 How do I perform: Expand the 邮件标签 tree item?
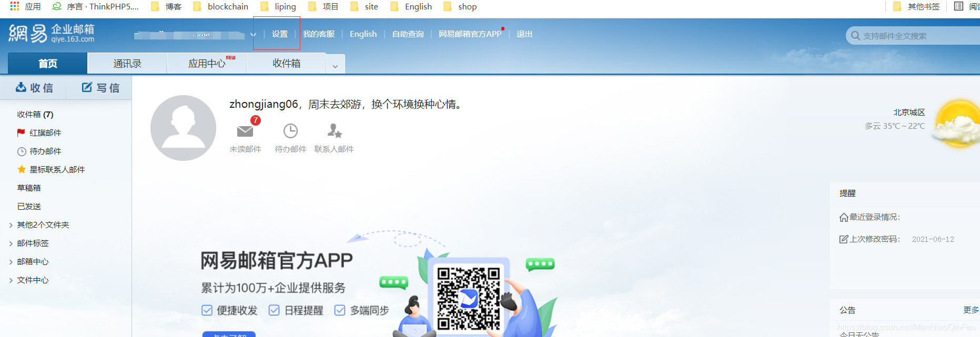click(11, 243)
